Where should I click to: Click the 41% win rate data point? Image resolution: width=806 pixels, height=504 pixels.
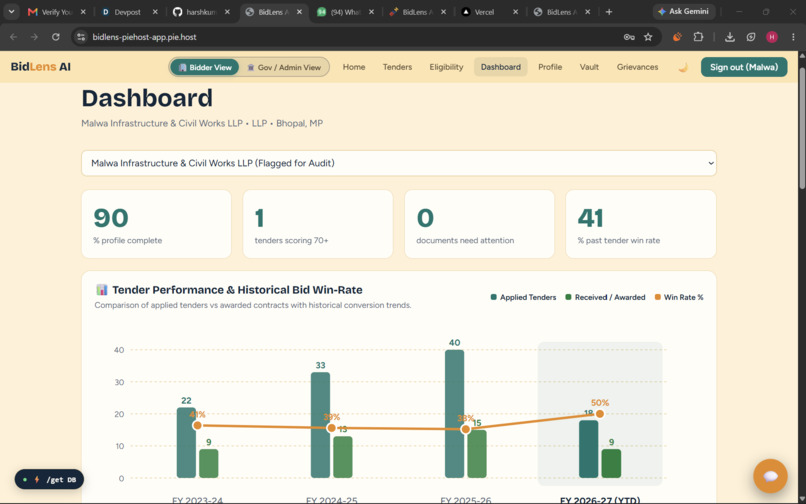(197, 425)
